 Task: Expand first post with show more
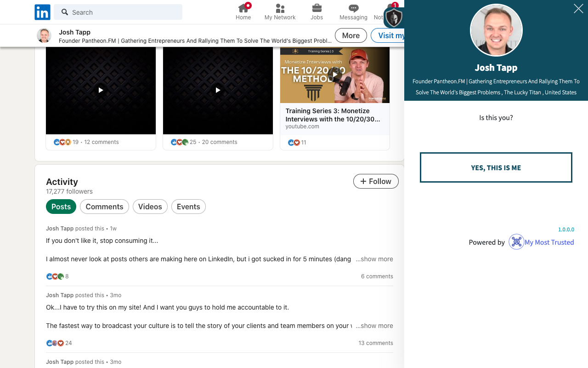click(374, 259)
